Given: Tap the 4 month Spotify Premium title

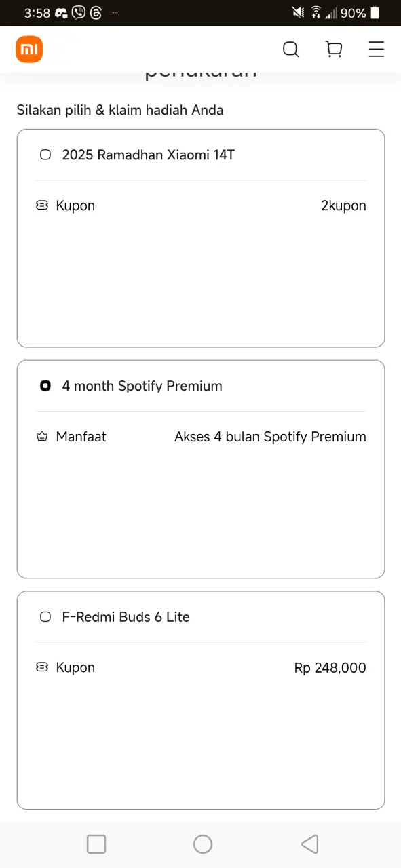Looking at the screenshot, I should click(x=142, y=386).
